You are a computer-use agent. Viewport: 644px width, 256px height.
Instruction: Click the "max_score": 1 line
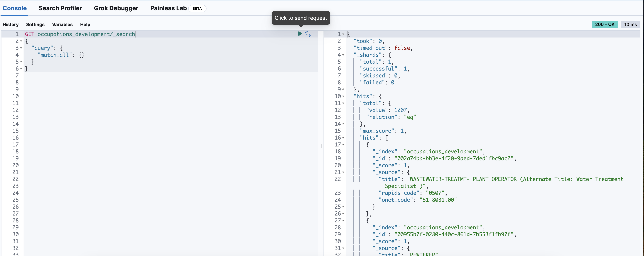(x=383, y=131)
